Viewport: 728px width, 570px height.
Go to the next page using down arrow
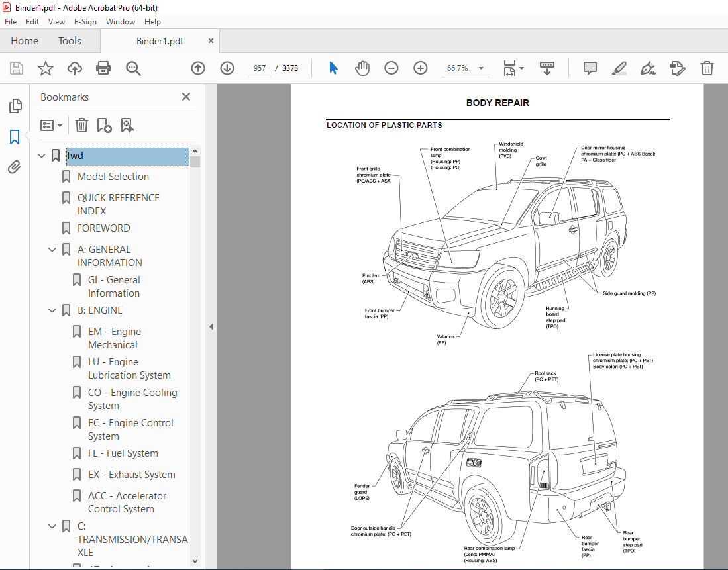click(x=227, y=68)
